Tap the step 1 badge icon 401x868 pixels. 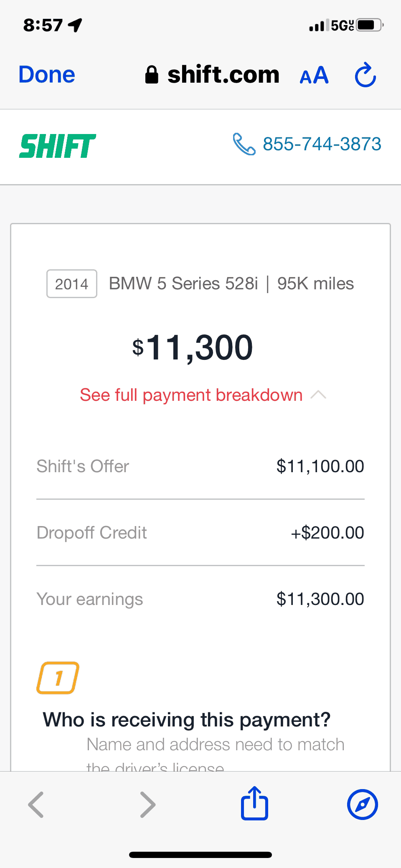pos(58,678)
